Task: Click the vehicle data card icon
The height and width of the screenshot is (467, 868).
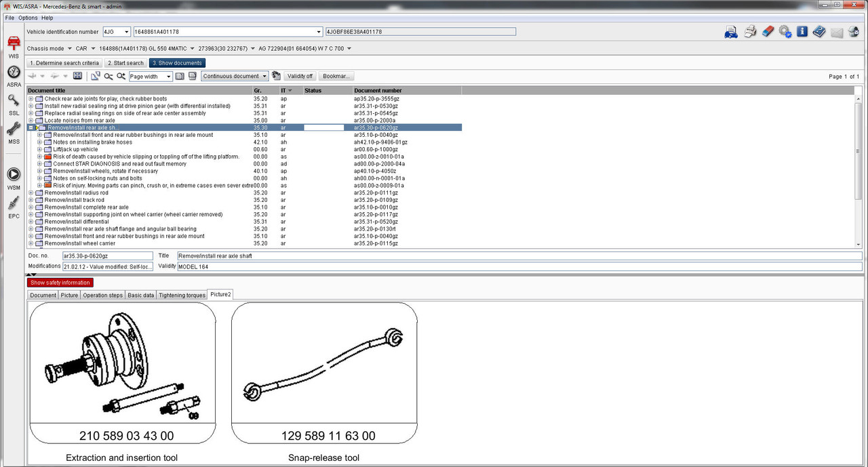Action: coord(730,32)
